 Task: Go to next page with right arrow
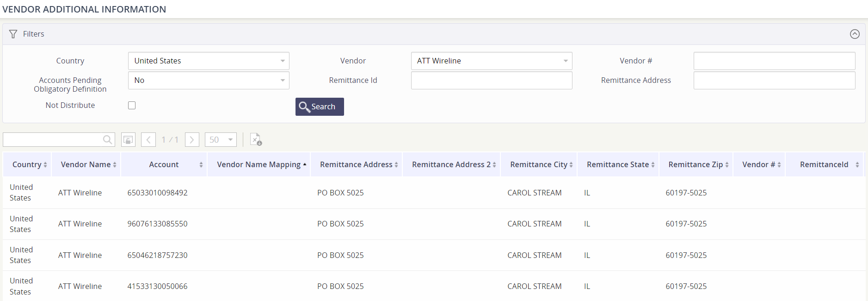click(x=192, y=139)
